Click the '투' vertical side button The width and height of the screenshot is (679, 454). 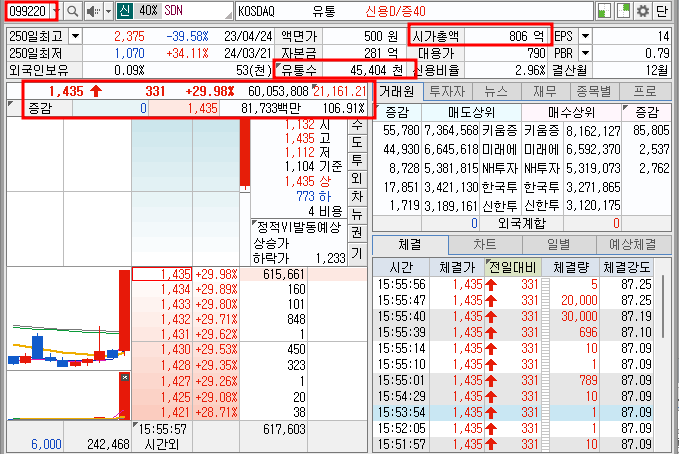click(x=357, y=160)
